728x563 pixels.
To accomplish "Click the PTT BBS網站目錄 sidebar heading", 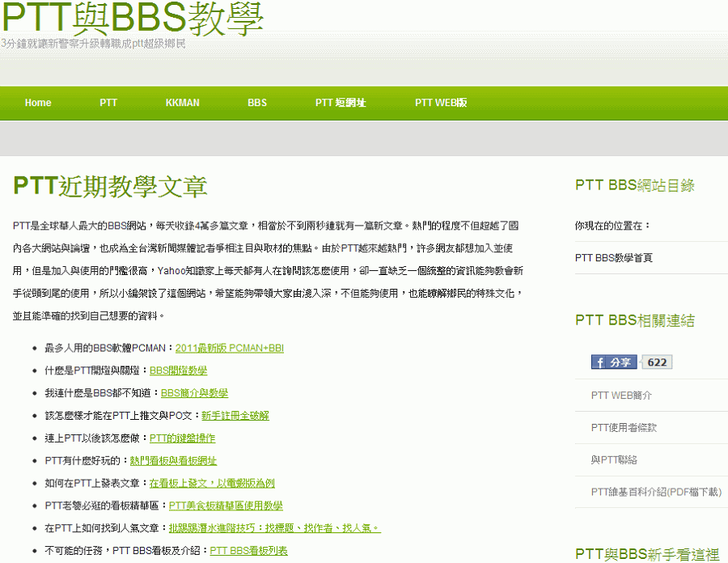I will [635, 185].
